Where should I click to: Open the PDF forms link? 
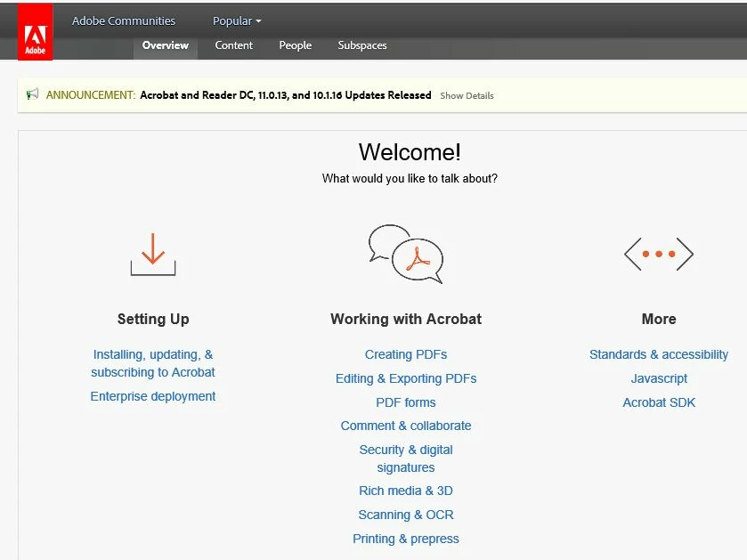(406, 402)
